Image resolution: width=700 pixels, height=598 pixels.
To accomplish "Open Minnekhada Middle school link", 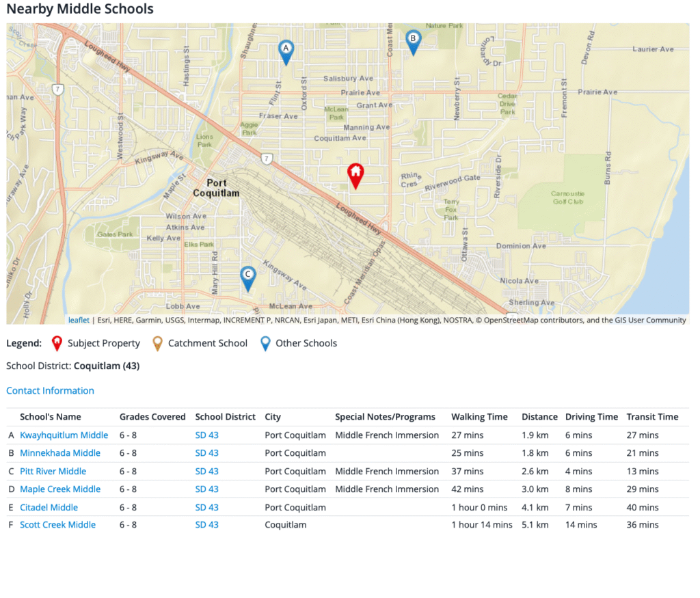I will (x=59, y=453).
